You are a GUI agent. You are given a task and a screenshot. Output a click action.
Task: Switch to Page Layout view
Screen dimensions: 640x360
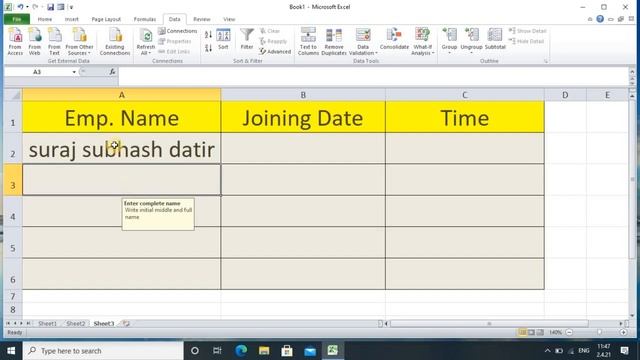click(x=531, y=333)
